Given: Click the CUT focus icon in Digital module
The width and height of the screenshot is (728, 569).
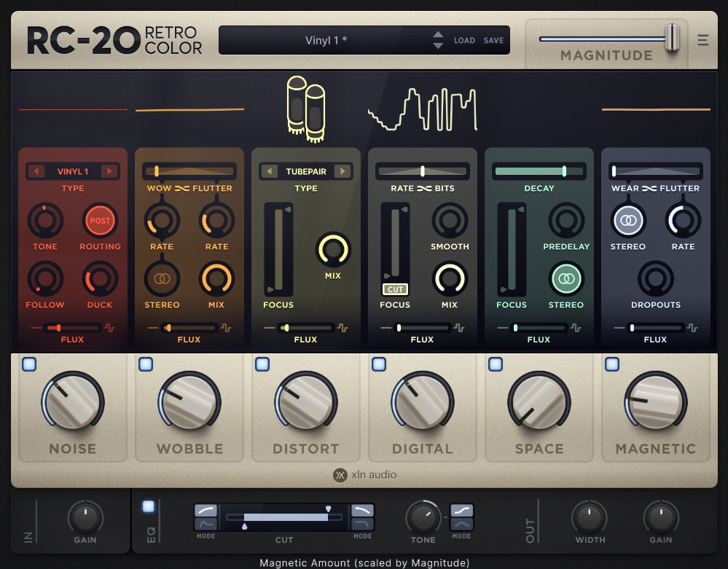Looking at the screenshot, I should pos(394,289).
